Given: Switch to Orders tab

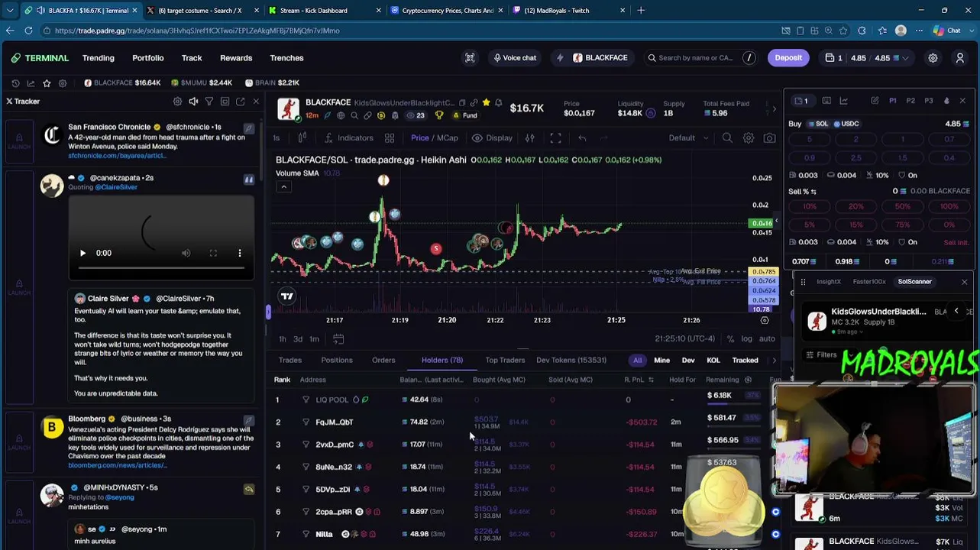Looking at the screenshot, I should point(383,361).
